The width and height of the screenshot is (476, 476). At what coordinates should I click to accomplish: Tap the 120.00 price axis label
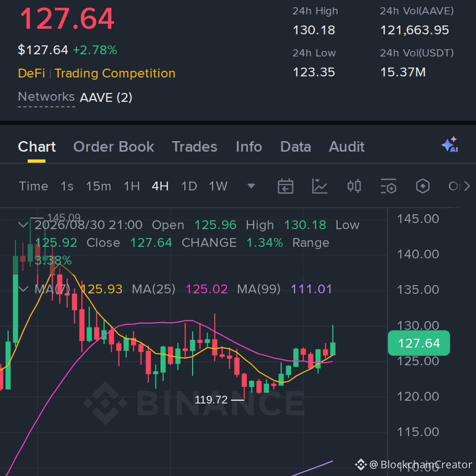click(418, 397)
